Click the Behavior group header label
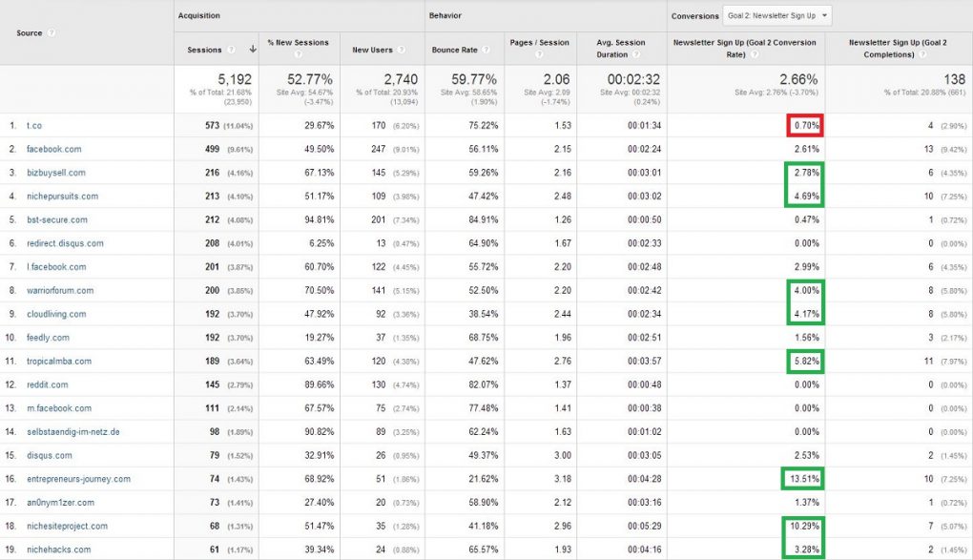Image resolution: width=973 pixels, height=560 pixels. [445, 15]
